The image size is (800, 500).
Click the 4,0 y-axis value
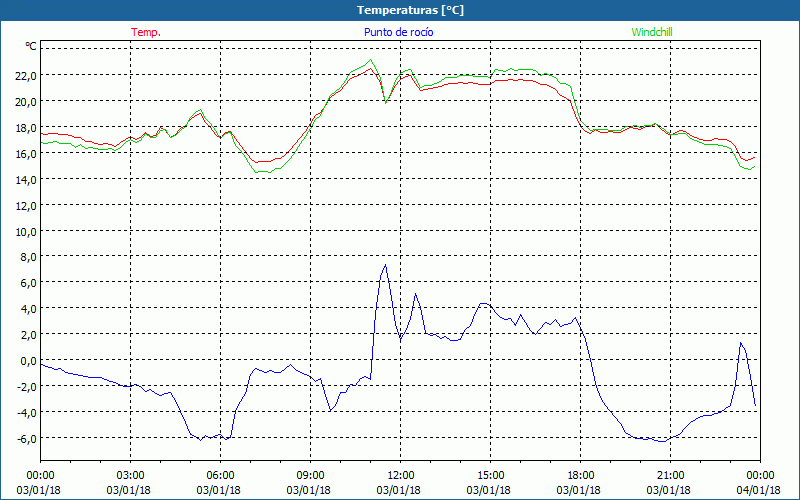[29, 309]
